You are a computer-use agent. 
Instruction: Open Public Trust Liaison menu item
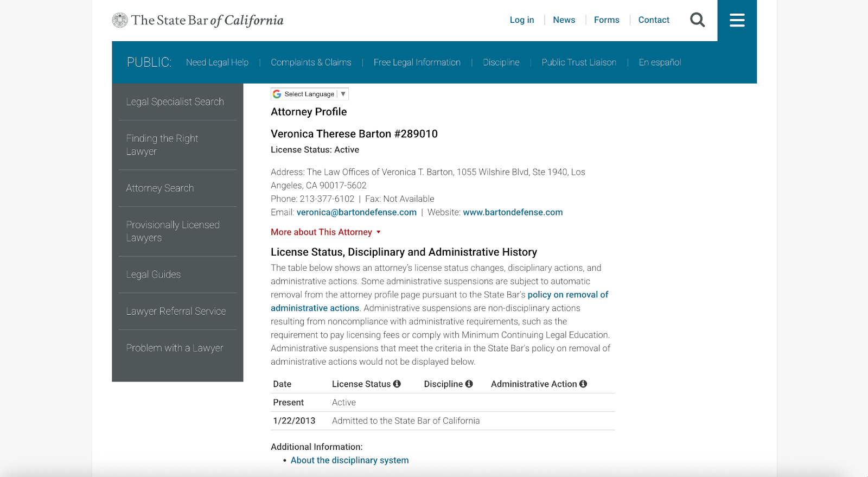(579, 62)
